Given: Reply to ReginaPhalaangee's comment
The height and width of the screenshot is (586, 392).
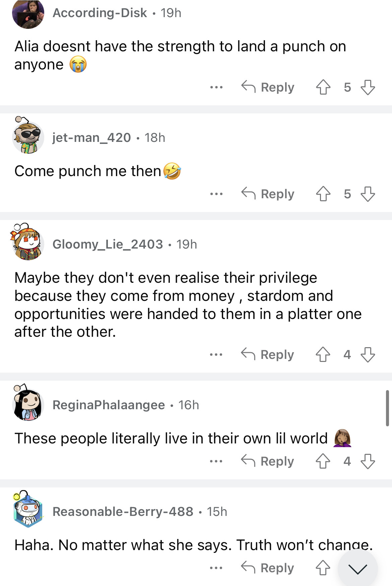Looking at the screenshot, I should 268,461.
